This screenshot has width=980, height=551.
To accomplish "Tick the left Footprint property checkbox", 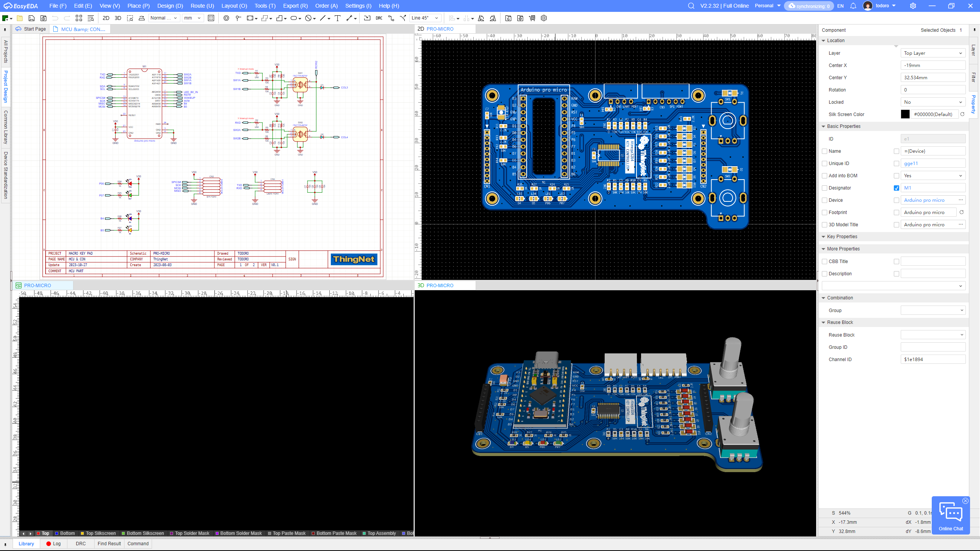I will click(825, 213).
